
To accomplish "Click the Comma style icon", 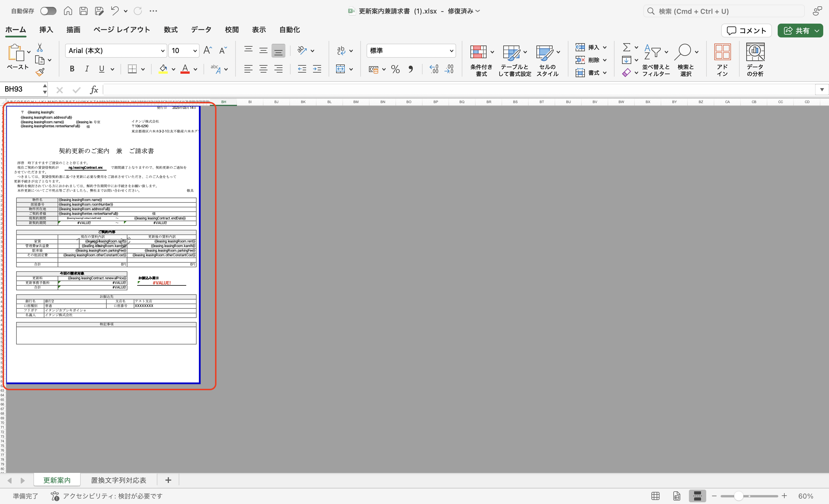I will 410,69.
